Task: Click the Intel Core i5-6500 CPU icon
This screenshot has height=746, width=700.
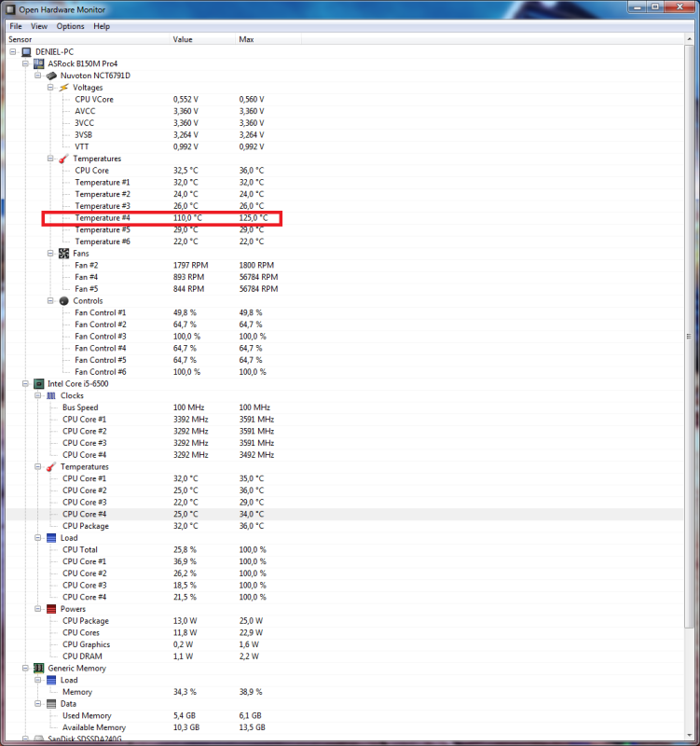Action: [x=39, y=384]
